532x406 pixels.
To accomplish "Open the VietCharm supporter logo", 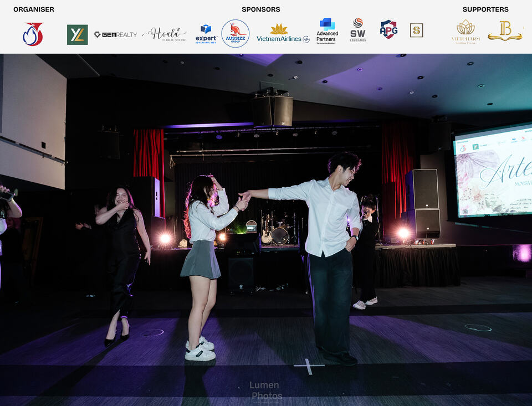I will click(x=466, y=32).
